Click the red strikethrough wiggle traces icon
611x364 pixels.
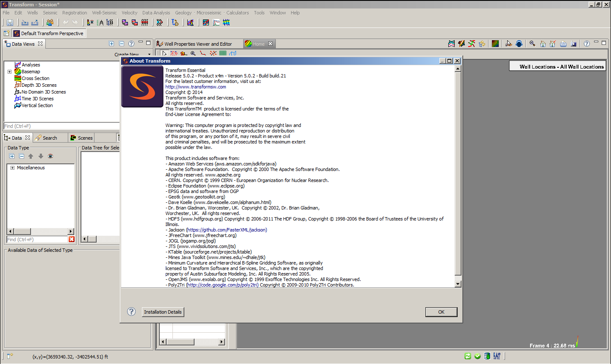tap(144, 22)
